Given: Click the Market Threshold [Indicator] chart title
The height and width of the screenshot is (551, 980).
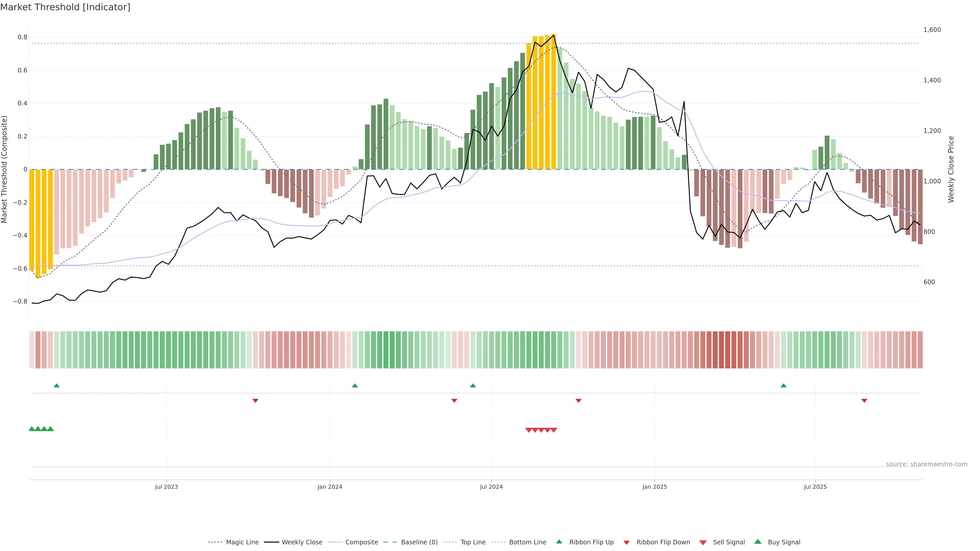Looking at the screenshot, I should (65, 7).
